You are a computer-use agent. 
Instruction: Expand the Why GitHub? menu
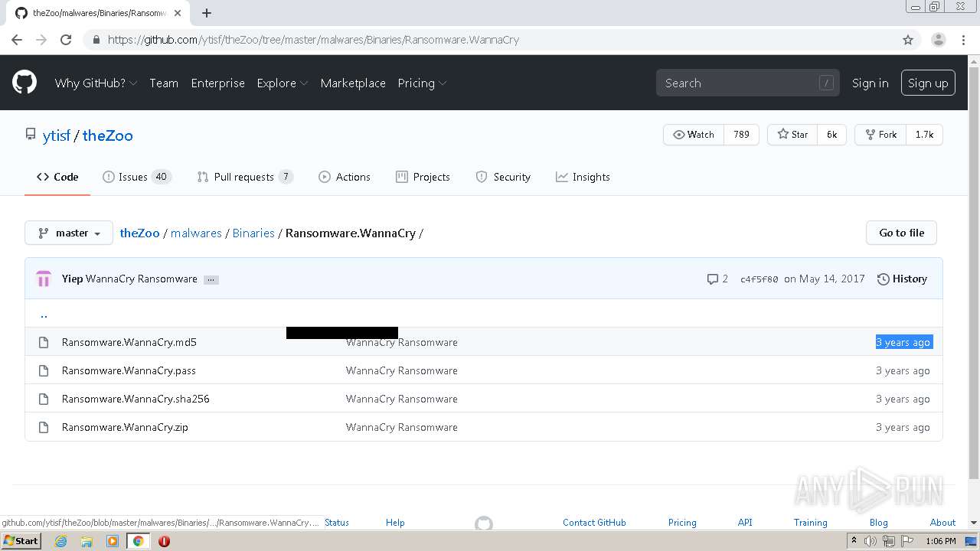[96, 83]
